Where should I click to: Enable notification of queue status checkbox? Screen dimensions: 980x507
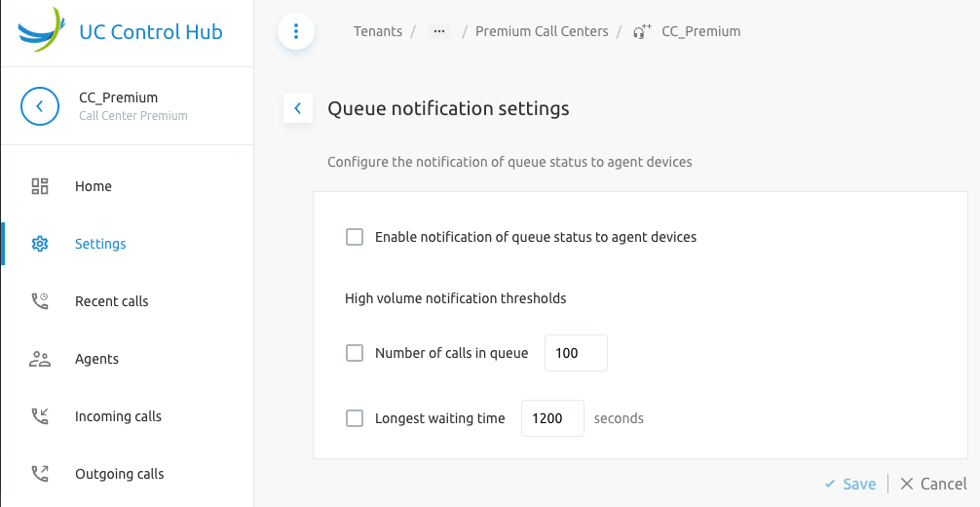(355, 237)
